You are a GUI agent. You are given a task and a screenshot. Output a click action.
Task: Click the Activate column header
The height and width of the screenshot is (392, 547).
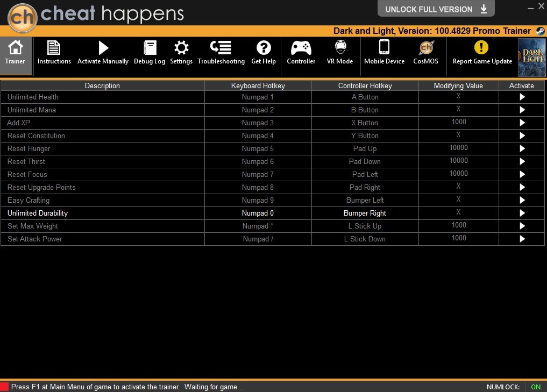click(x=522, y=85)
